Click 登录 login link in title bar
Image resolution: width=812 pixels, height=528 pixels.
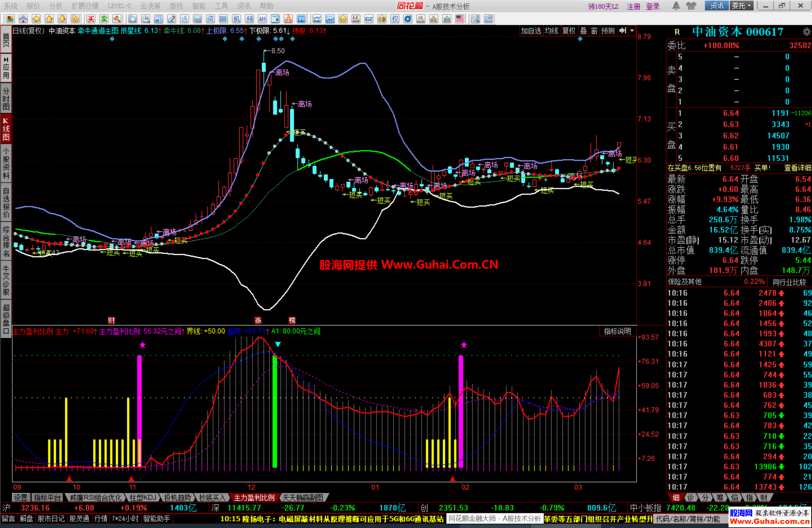[653, 6]
